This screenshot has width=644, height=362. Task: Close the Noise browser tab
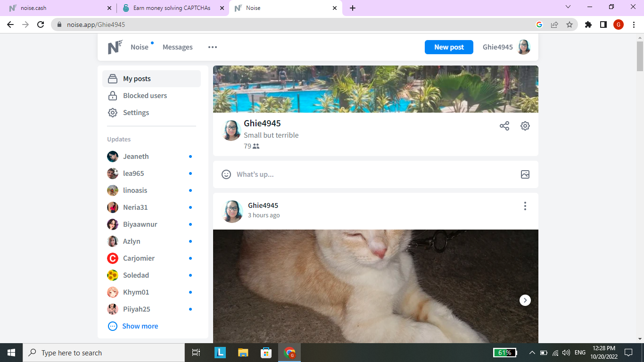(x=335, y=8)
